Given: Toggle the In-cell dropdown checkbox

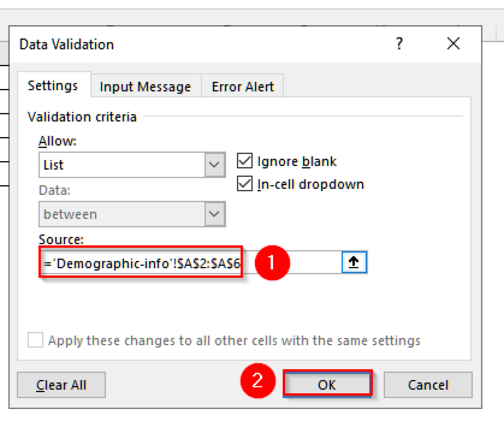Looking at the screenshot, I should [x=244, y=184].
